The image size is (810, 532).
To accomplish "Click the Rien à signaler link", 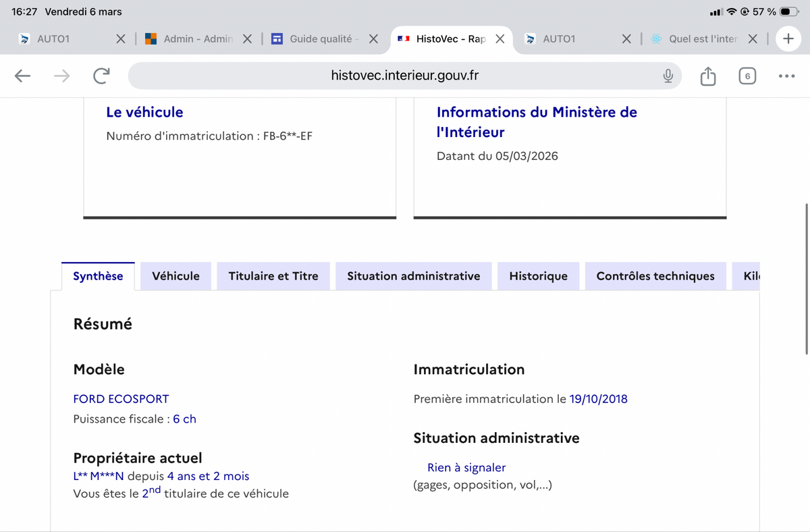I will [x=466, y=467].
